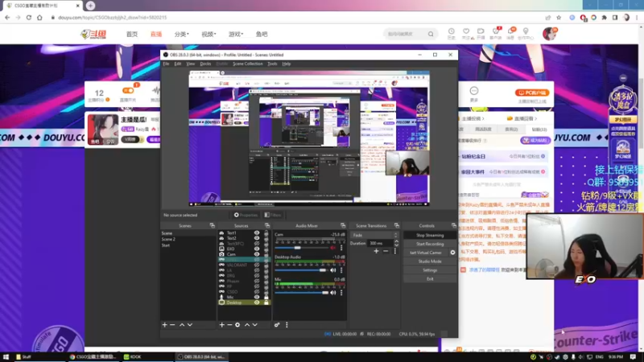Open the File menu in OBS
The image size is (644, 362).
tap(166, 64)
